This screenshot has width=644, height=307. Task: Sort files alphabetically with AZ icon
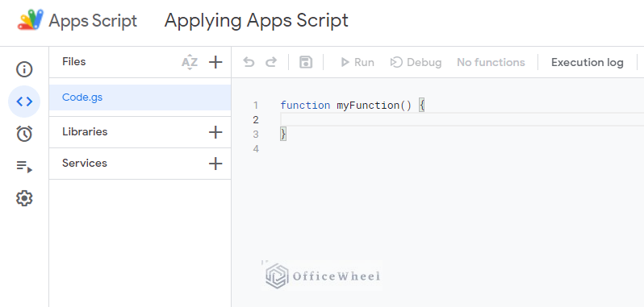click(x=190, y=62)
